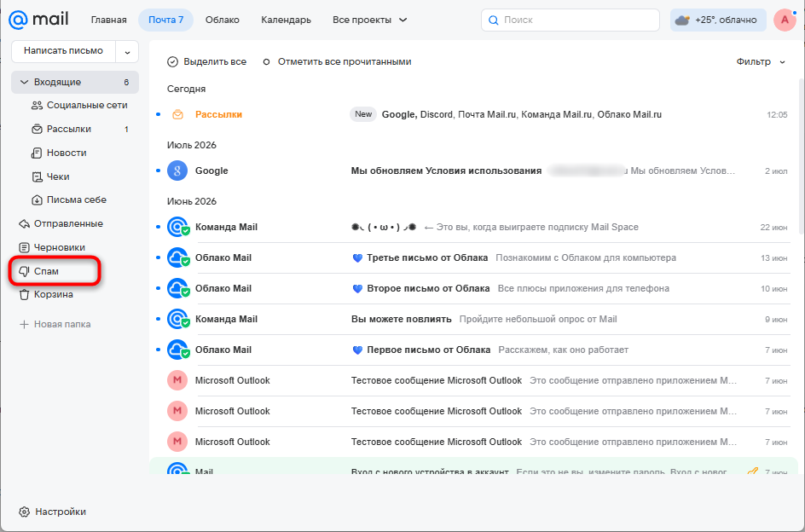Expand the Все проекты menu
Screen dimensions: 805x532
tap(369, 20)
